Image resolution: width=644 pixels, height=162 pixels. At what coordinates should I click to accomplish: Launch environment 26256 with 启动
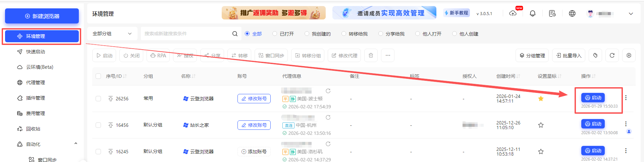593,98
